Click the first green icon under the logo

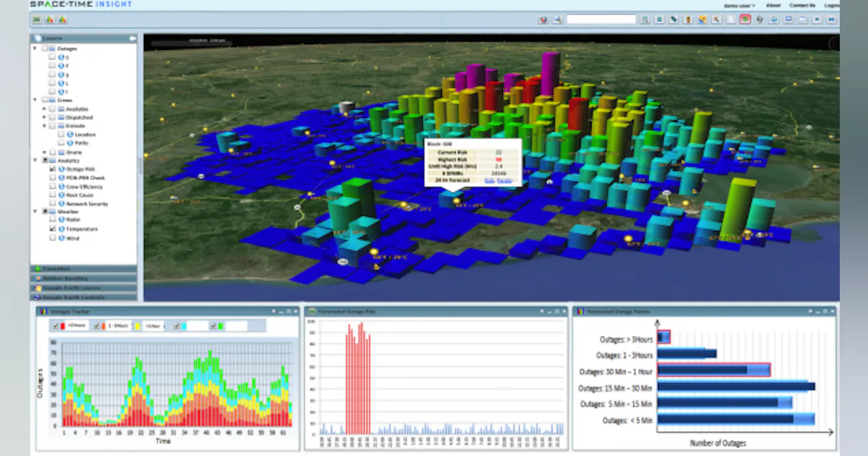pyautogui.click(x=36, y=20)
